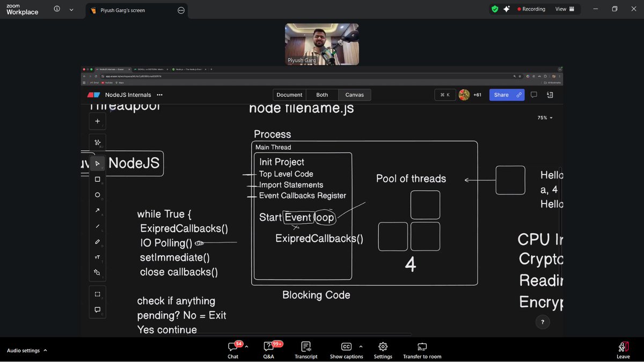Switch to the Both view tab
The image size is (644, 362).
click(322, 95)
